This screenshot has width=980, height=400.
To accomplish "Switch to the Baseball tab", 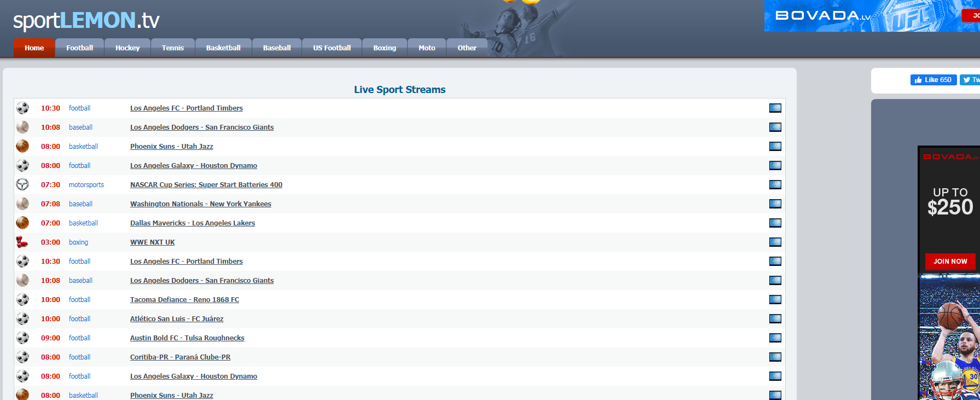I will 277,48.
